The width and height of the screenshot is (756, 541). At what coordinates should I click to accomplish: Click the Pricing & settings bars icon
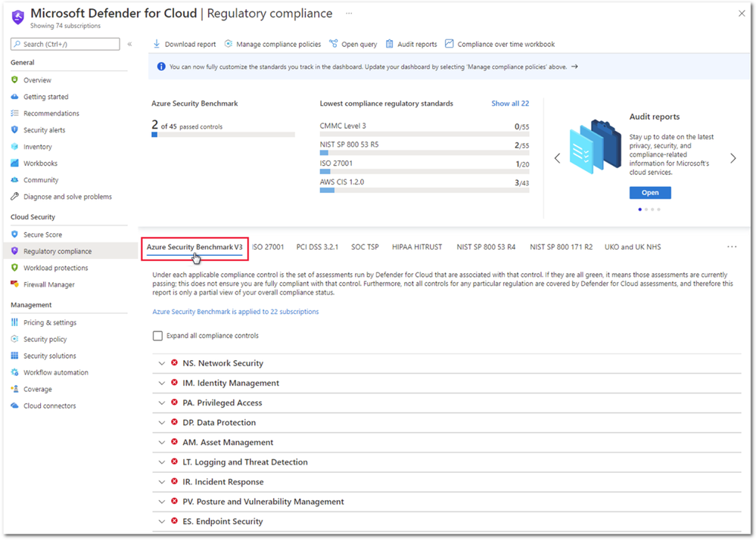coord(14,322)
